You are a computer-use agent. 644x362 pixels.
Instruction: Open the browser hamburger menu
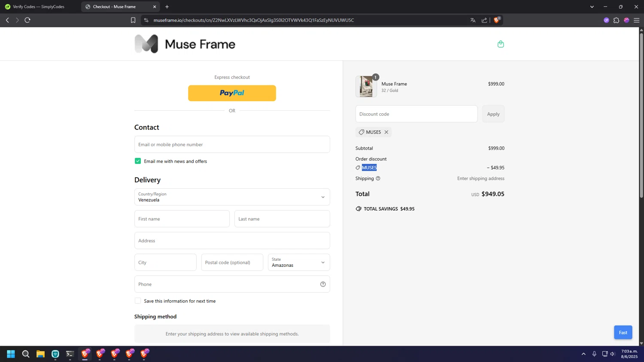pos(636,20)
